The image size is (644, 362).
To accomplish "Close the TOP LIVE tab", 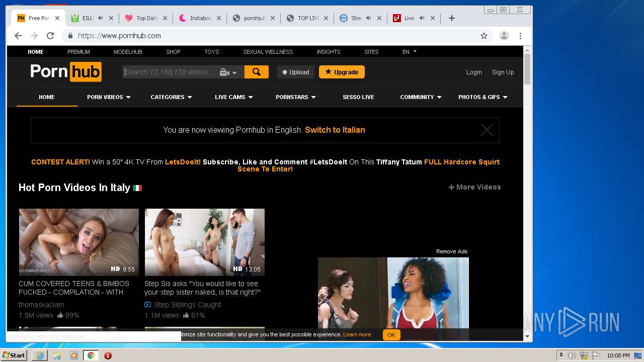I will pyautogui.click(x=326, y=18).
